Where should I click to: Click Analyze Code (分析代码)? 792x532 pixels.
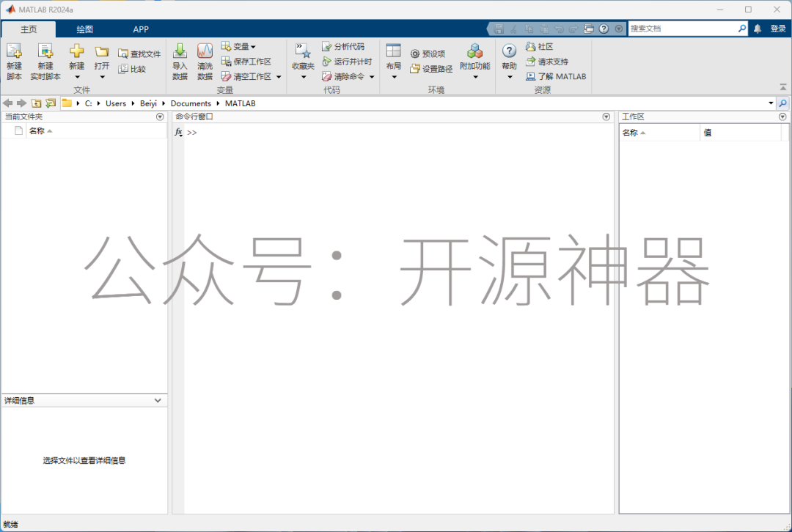click(x=343, y=46)
